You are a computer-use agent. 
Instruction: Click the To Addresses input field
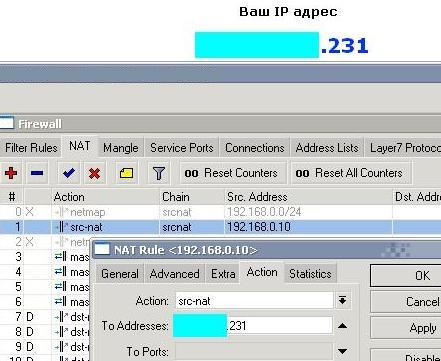(253, 325)
